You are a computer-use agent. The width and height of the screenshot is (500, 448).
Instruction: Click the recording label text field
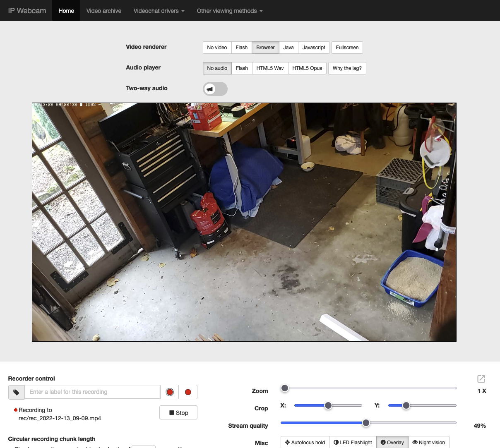(92, 392)
